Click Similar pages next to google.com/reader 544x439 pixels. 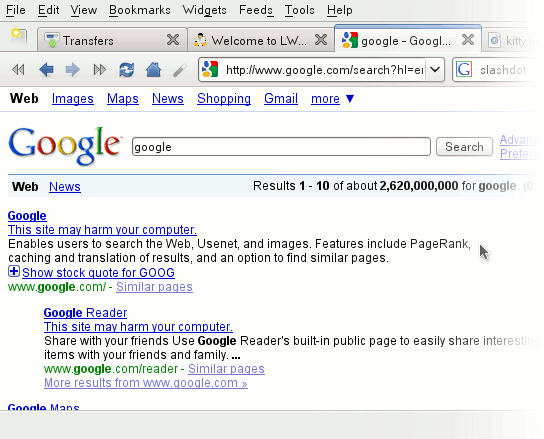tap(226, 369)
